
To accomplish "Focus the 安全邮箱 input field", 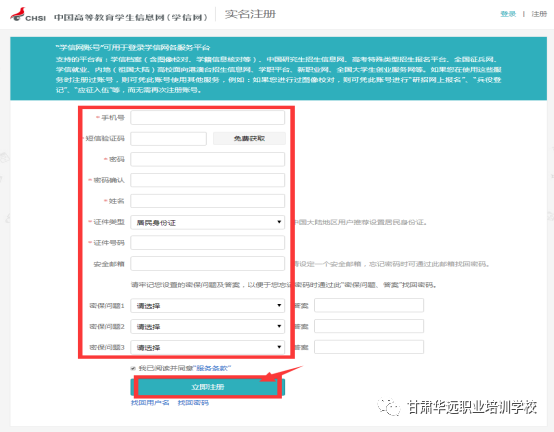I will (x=207, y=264).
